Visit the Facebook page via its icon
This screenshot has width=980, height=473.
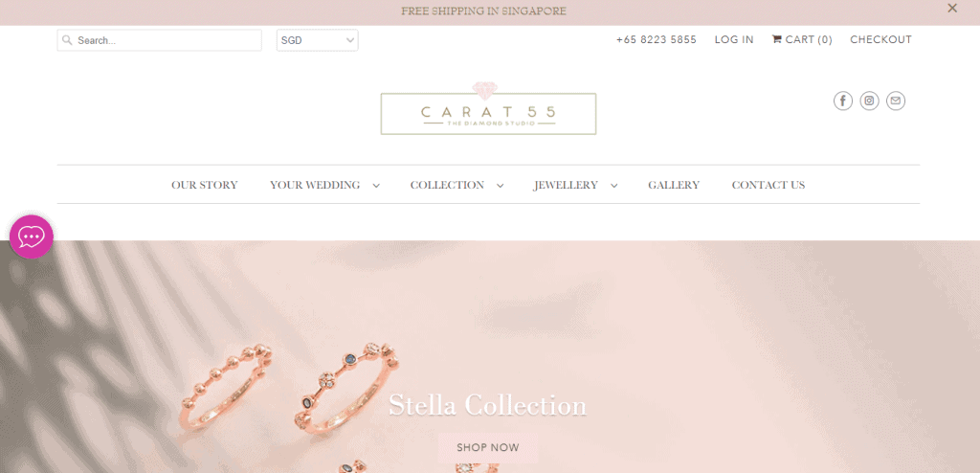coord(842,101)
